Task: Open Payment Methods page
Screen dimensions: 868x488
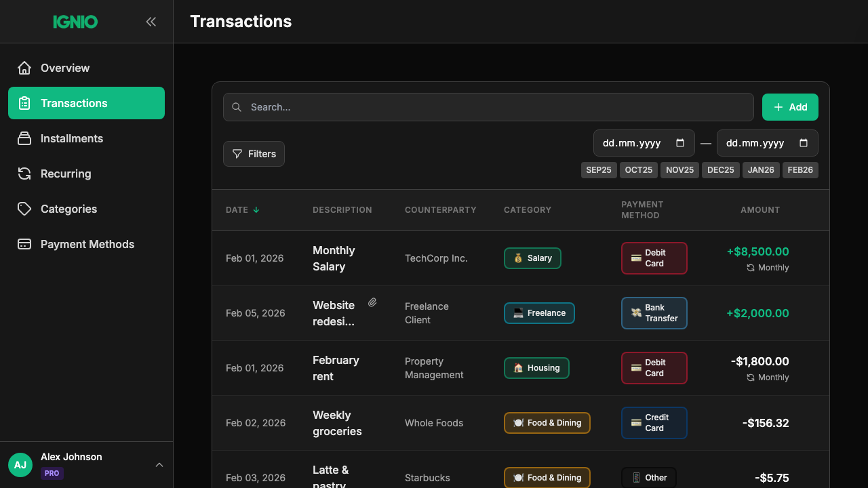Action: coord(86,244)
